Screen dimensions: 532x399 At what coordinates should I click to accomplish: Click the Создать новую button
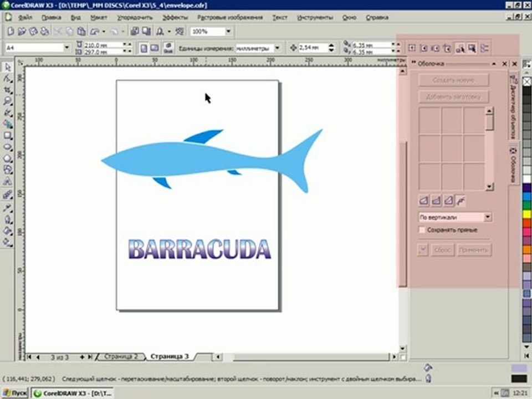tap(454, 80)
